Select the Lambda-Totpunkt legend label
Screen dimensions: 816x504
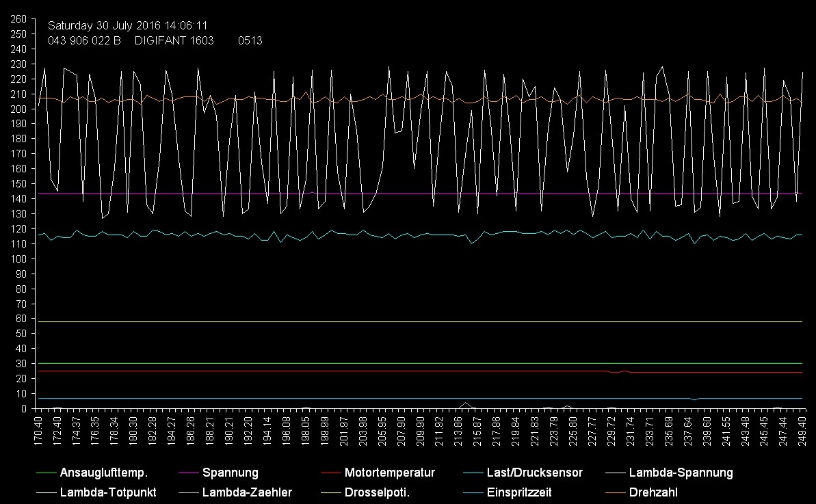[x=108, y=492]
